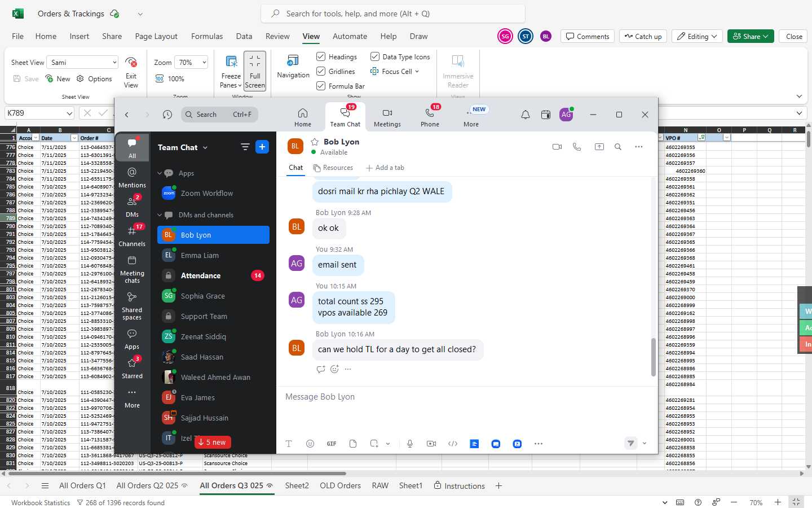React to the last message with emoji

coord(334,369)
